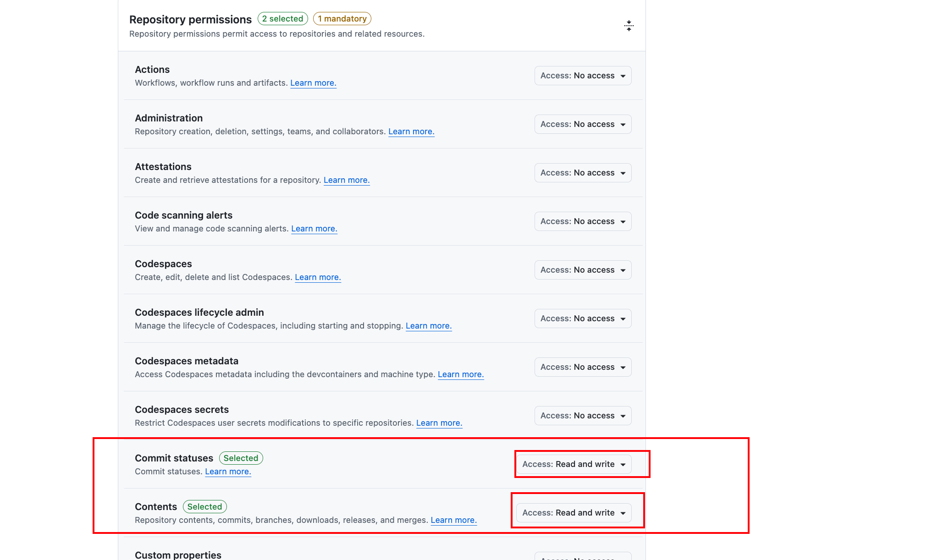This screenshot has height=560, width=949.
Task: Open Learn more for Code scanning alerts
Action: pyautogui.click(x=314, y=229)
